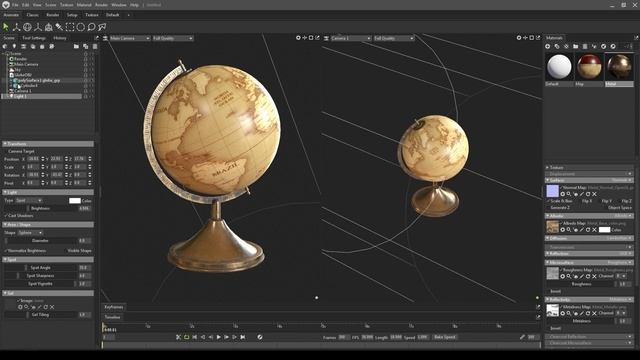Open the left viewport Full Quality dropdown

click(173, 38)
